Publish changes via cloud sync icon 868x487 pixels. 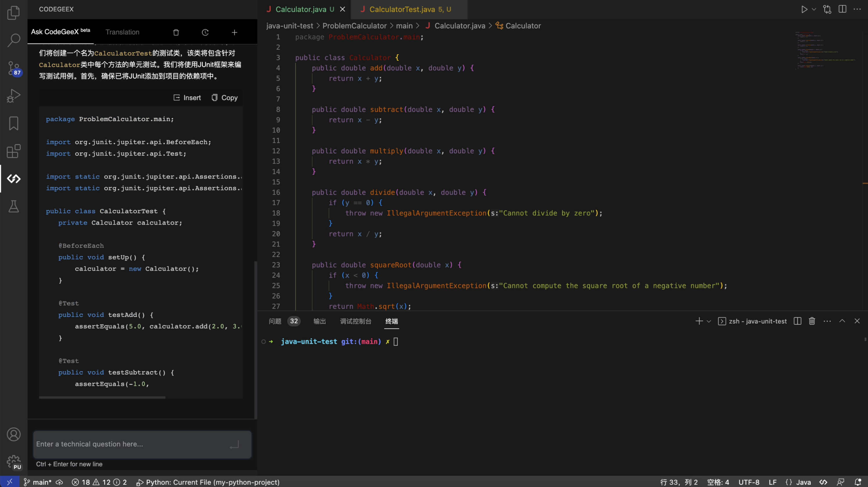coord(59,482)
